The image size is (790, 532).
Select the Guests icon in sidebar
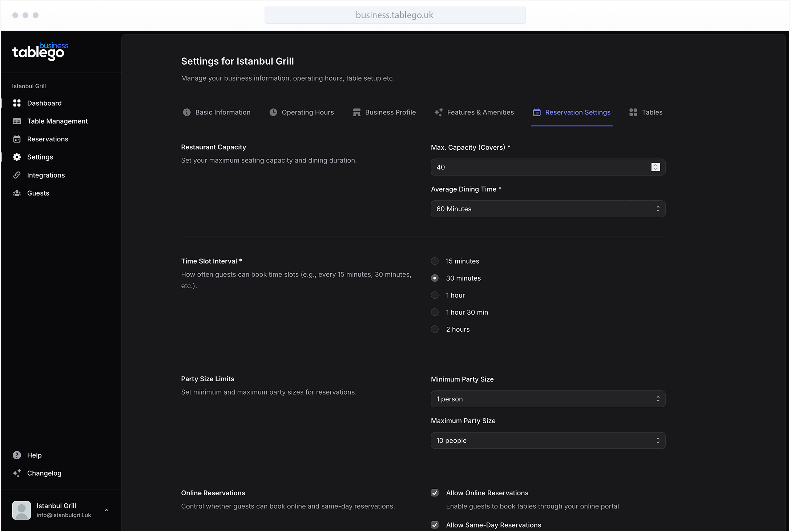[x=17, y=193]
